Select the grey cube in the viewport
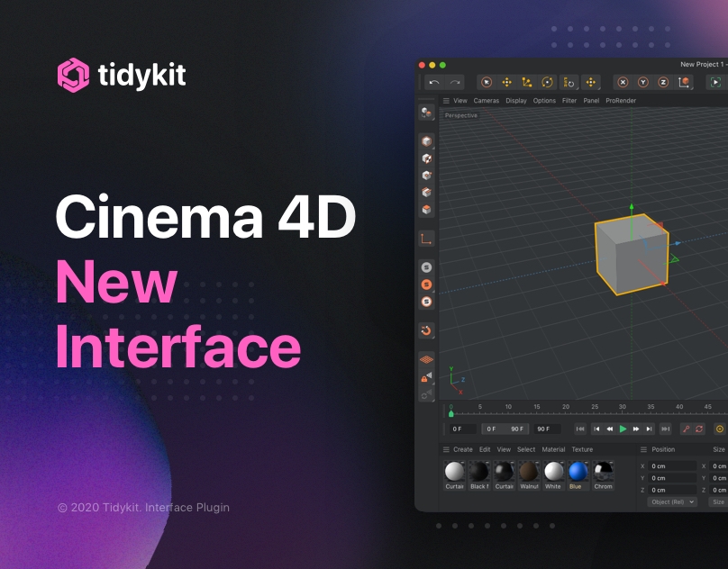 tap(632, 254)
